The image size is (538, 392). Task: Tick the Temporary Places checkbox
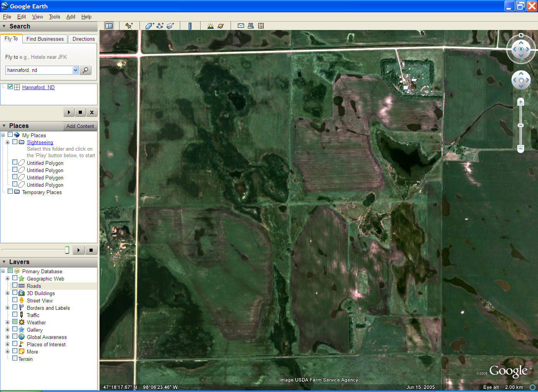coord(10,191)
